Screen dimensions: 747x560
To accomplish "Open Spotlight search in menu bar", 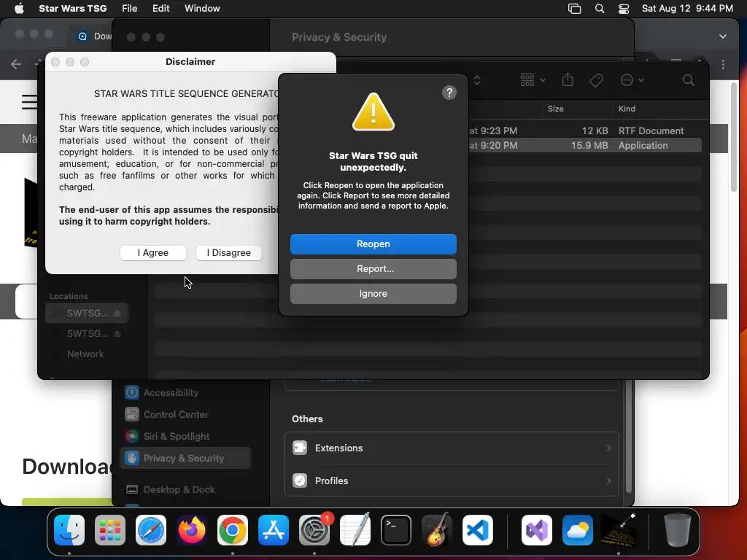I will [600, 9].
